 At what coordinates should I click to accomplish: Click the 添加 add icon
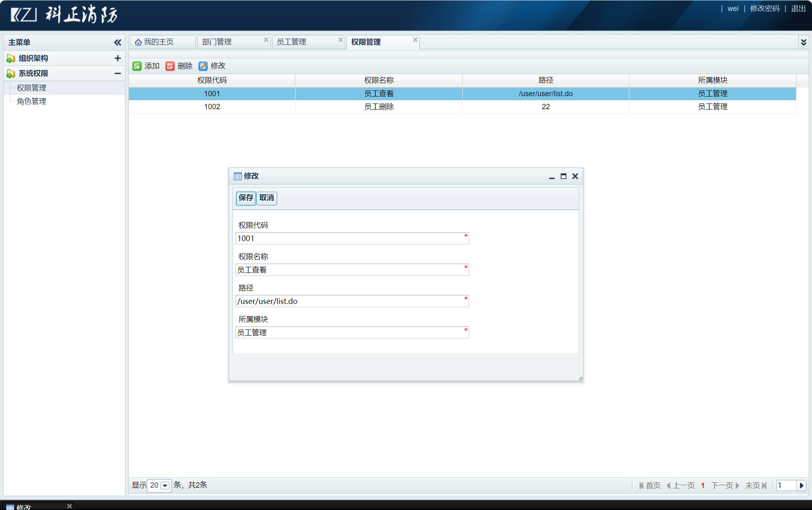click(137, 66)
